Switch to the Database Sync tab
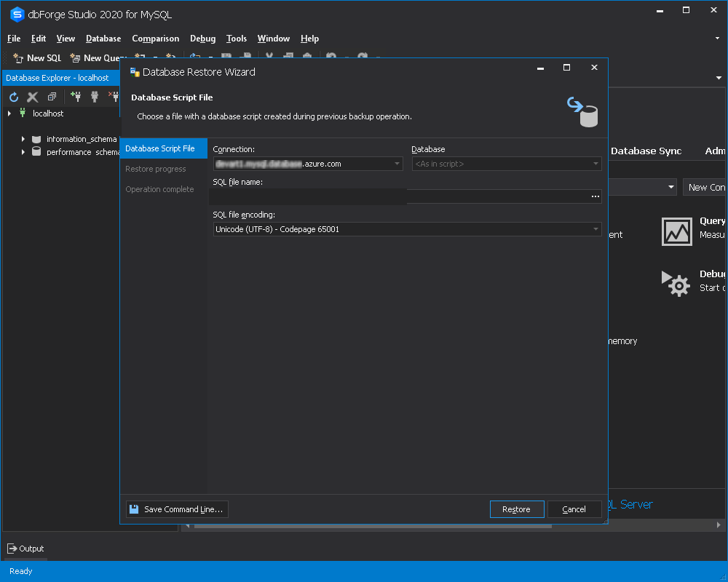 [x=646, y=151]
